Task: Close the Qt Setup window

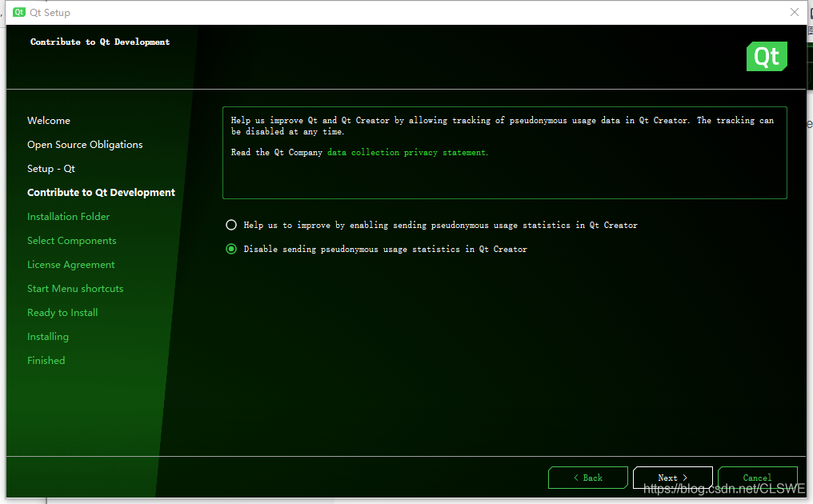Action: (795, 12)
